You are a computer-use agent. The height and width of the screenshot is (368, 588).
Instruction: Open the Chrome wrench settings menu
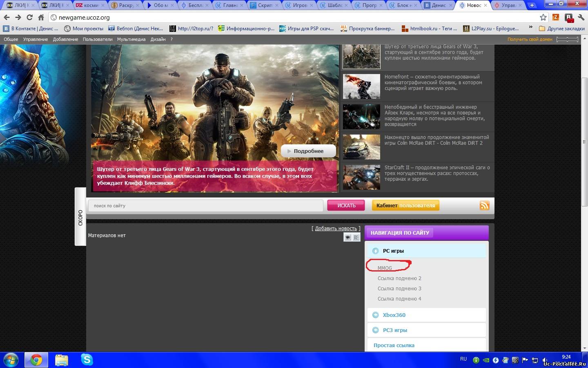click(581, 17)
